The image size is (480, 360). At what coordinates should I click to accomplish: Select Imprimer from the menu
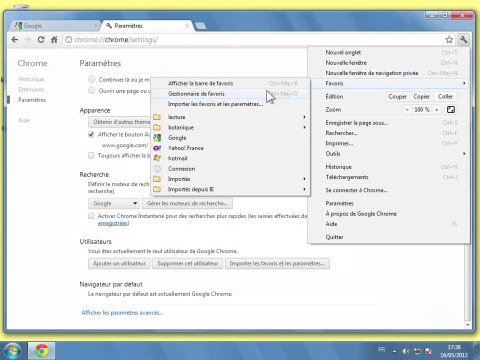tap(388, 143)
